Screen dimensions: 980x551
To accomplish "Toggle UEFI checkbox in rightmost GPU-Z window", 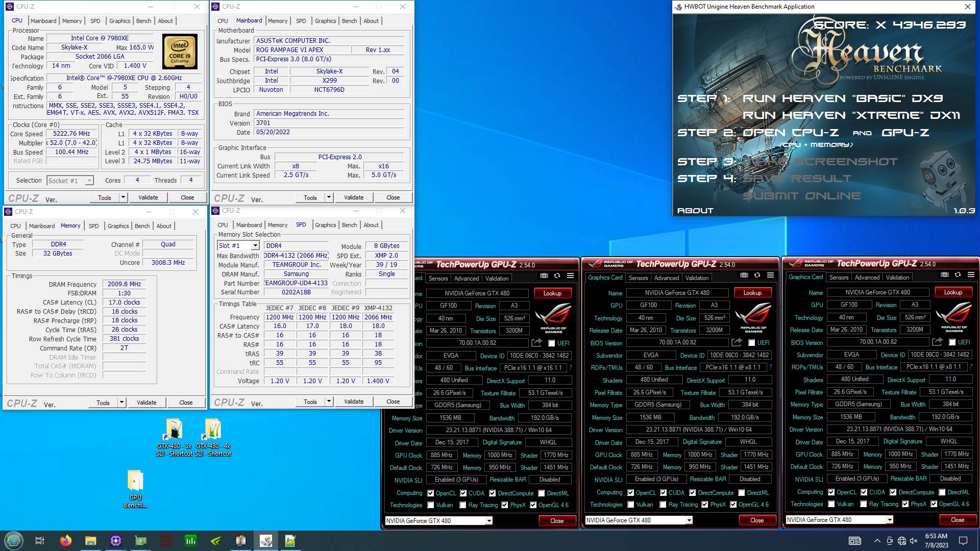I will click(952, 342).
